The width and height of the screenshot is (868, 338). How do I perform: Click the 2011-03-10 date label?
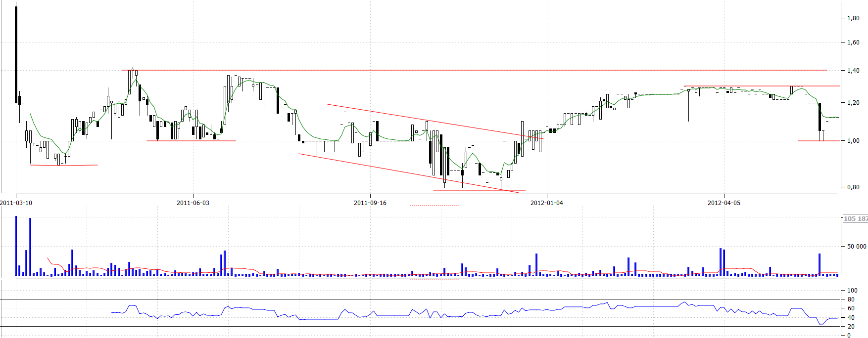[x=16, y=203]
